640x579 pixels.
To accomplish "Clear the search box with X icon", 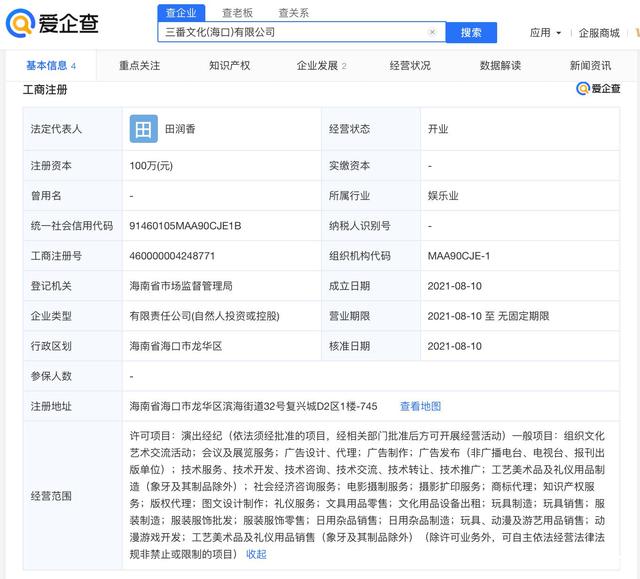I will pos(432,32).
